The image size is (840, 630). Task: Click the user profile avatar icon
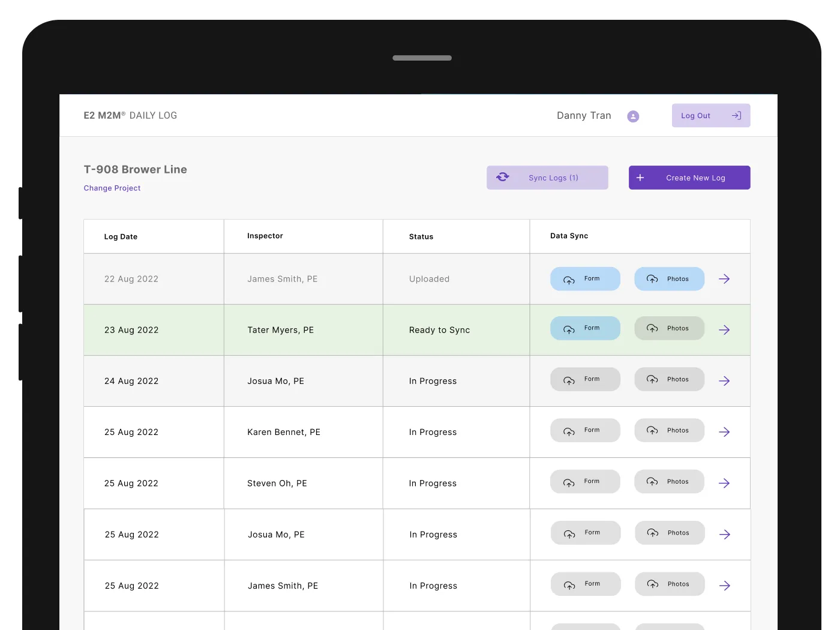(633, 116)
